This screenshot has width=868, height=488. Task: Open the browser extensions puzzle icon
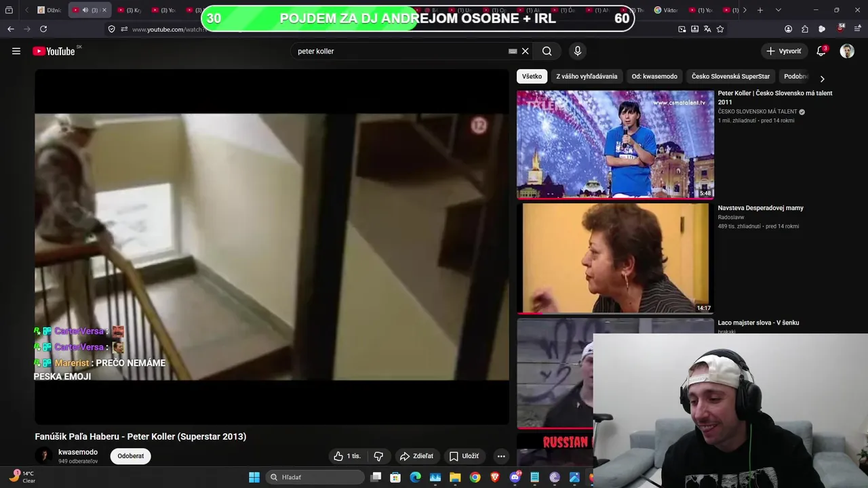[x=805, y=29]
